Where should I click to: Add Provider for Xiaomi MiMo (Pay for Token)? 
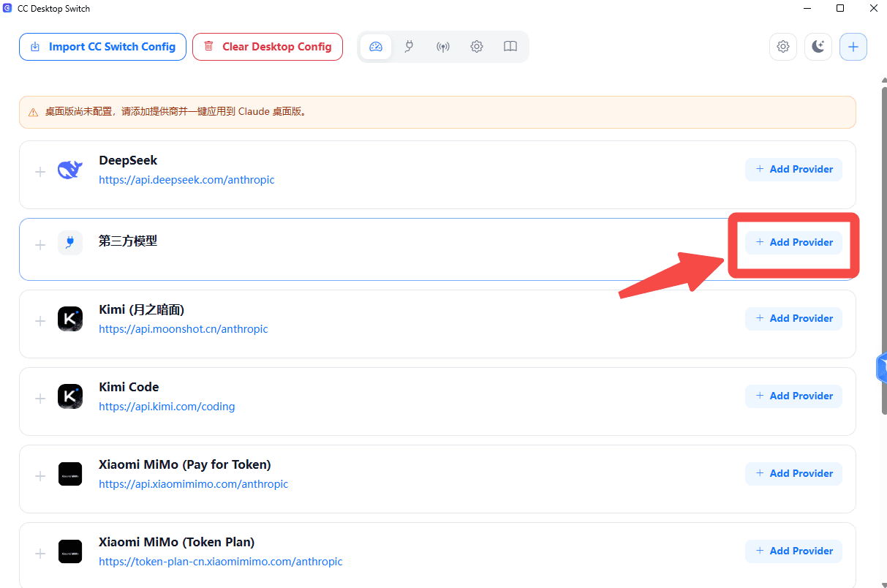[794, 473]
